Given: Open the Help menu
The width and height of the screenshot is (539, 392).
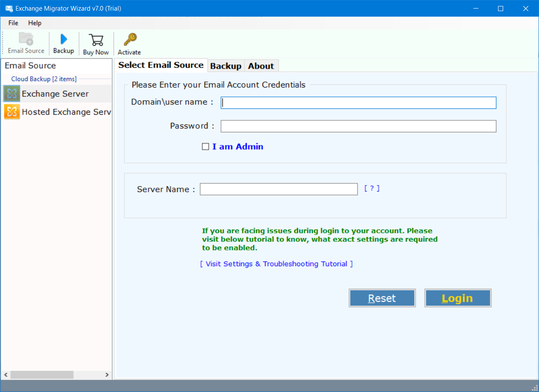Looking at the screenshot, I should [x=35, y=23].
